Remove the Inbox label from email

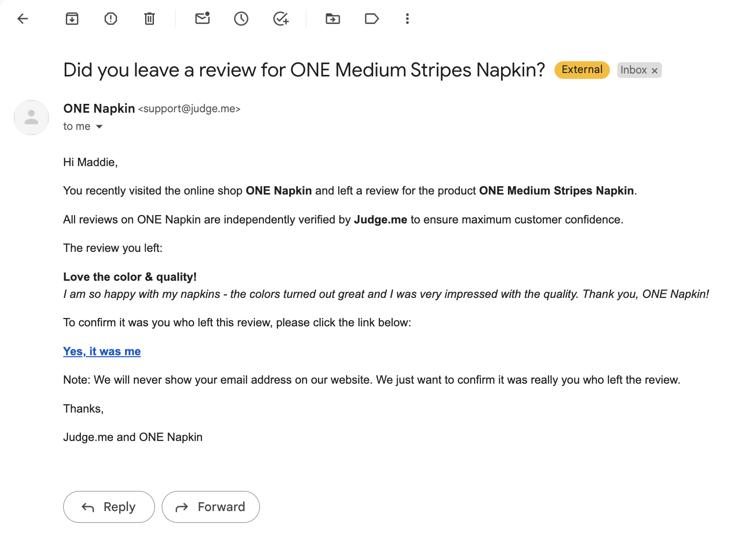click(x=655, y=71)
